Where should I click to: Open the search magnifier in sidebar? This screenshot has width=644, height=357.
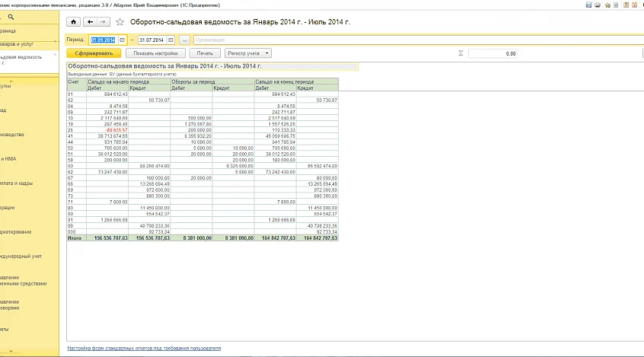[x=11, y=18]
